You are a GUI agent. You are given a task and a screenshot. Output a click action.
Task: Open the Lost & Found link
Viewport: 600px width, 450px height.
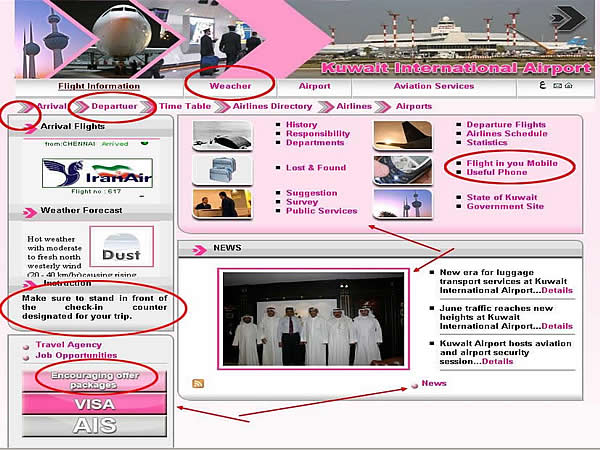pos(316,168)
